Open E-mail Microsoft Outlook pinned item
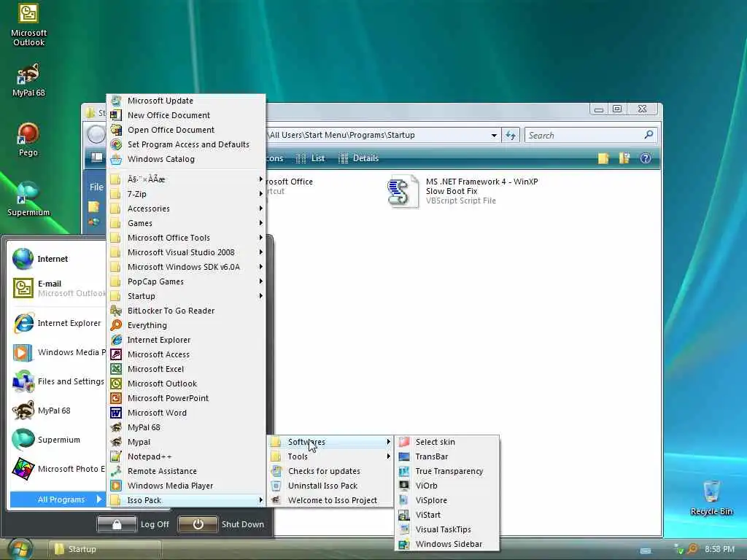747x560 pixels. tap(57, 288)
